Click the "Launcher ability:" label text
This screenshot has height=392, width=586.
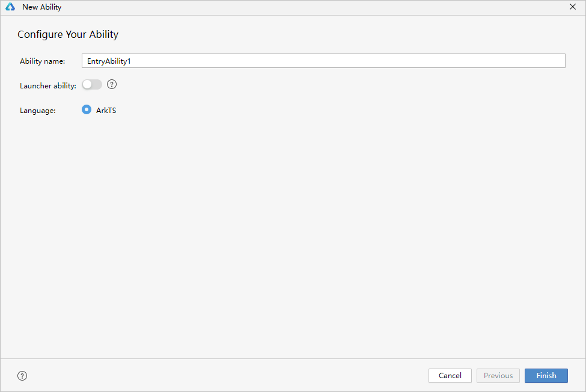tap(47, 86)
